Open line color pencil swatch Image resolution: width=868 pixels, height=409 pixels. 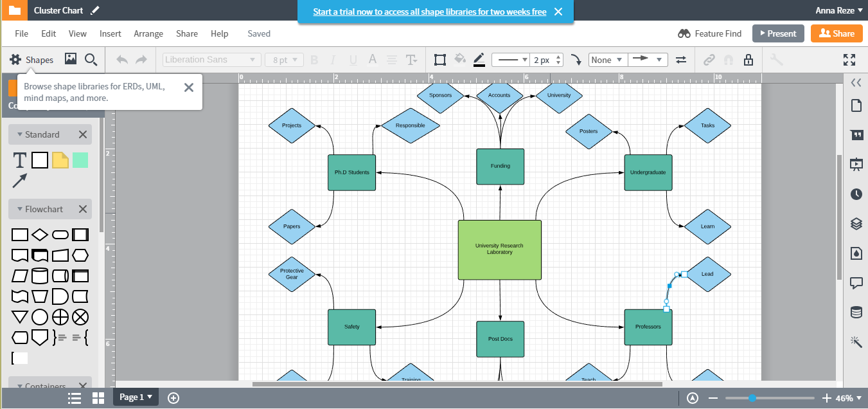coord(479,60)
